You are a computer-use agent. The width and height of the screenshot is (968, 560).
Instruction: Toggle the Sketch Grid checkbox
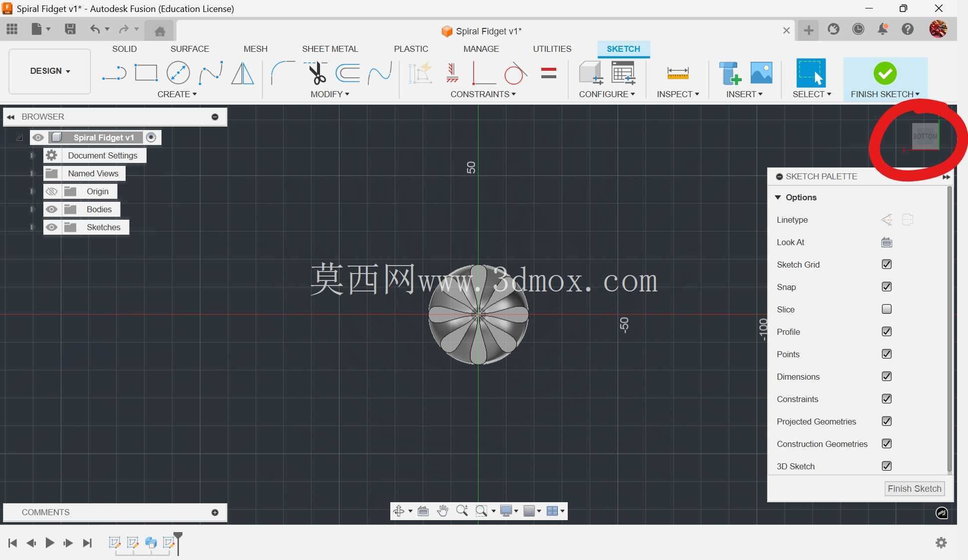pyautogui.click(x=886, y=264)
